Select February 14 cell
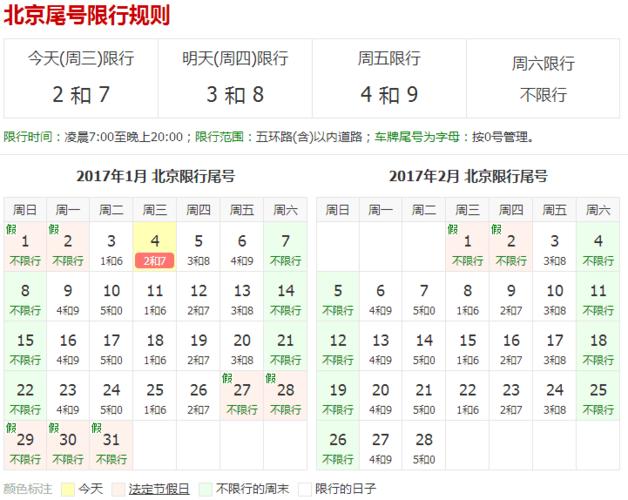Image resolution: width=628 pixels, height=500 pixels. click(x=424, y=346)
